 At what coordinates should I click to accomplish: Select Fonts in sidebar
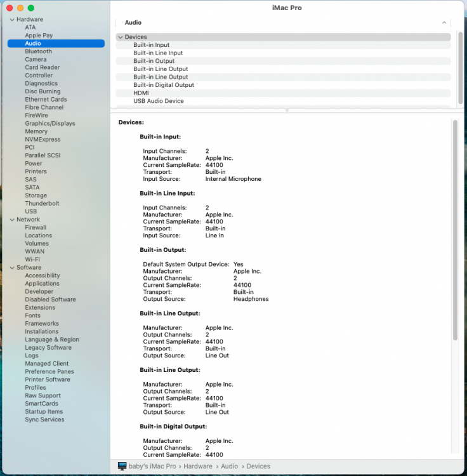tap(33, 315)
